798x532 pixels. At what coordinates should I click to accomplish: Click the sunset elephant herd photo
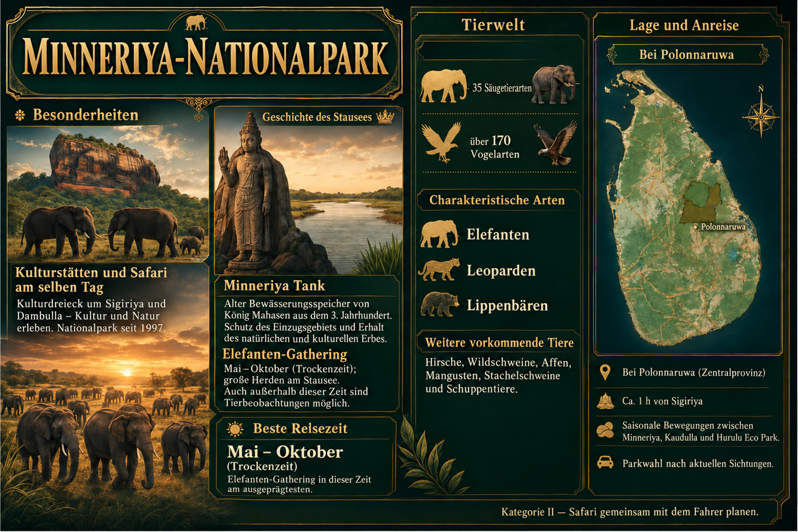[x=104, y=416]
